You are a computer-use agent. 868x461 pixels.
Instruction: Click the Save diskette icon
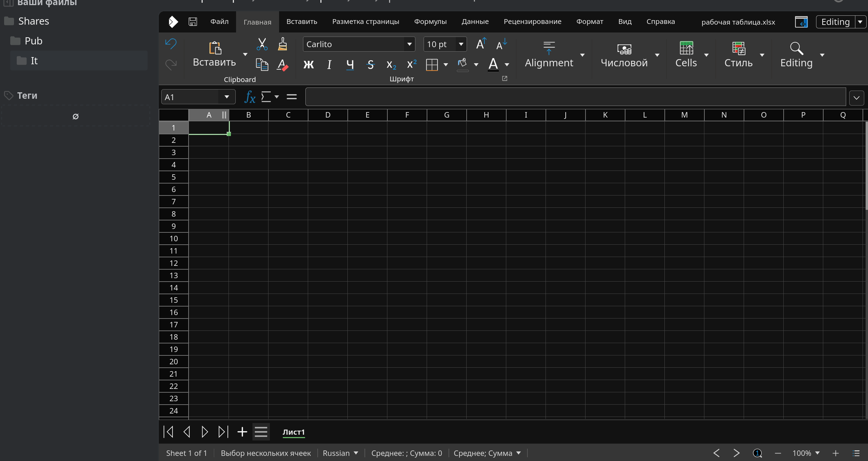coord(193,22)
